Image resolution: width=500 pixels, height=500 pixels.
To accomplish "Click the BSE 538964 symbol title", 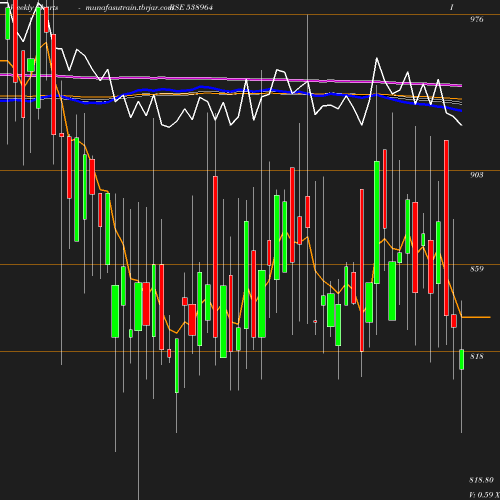I will point(191,7).
